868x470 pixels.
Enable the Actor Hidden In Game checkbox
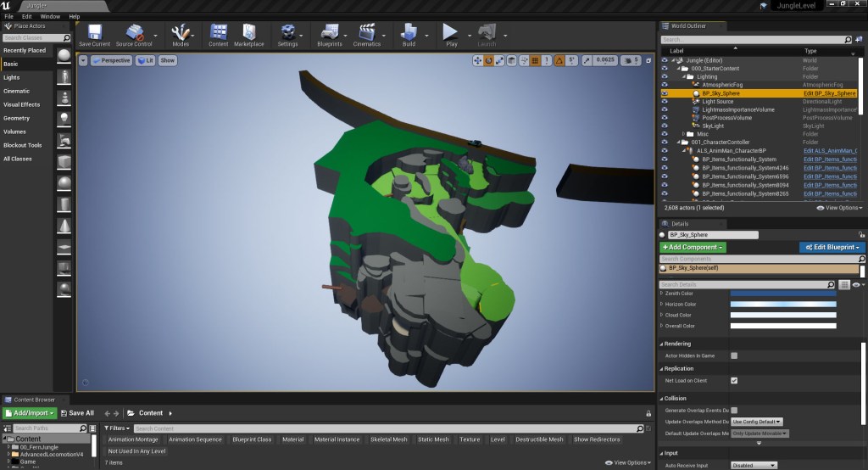pos(734,355)
